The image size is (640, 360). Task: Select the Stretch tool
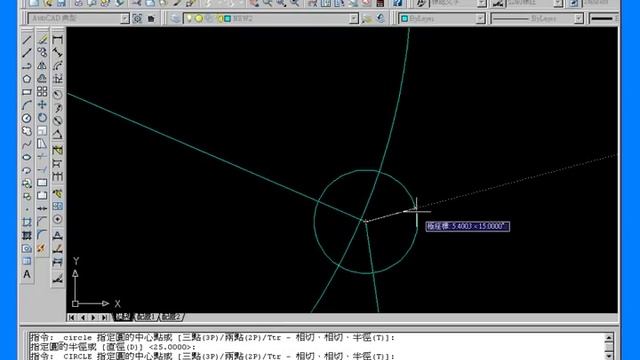click(x=42, y=144)
